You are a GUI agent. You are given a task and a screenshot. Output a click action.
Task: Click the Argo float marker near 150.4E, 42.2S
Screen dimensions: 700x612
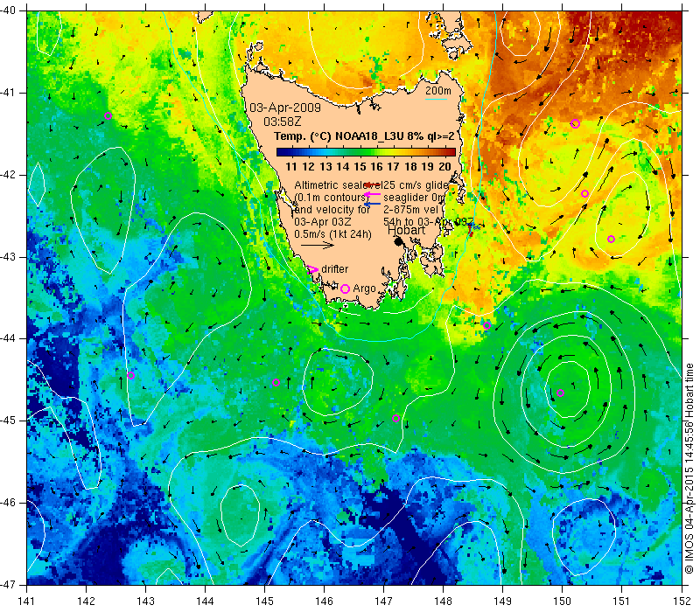[x=584, y=193]
